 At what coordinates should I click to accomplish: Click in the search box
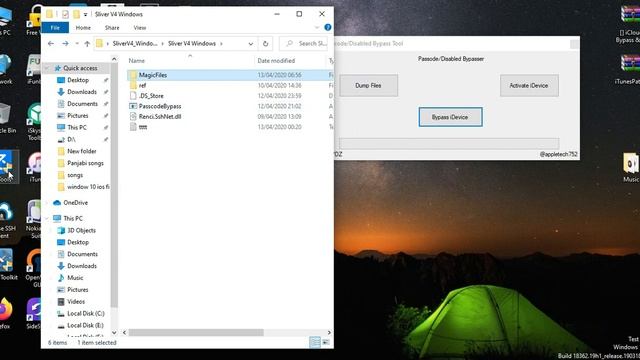pyautogui.click(x=304, y=43)
